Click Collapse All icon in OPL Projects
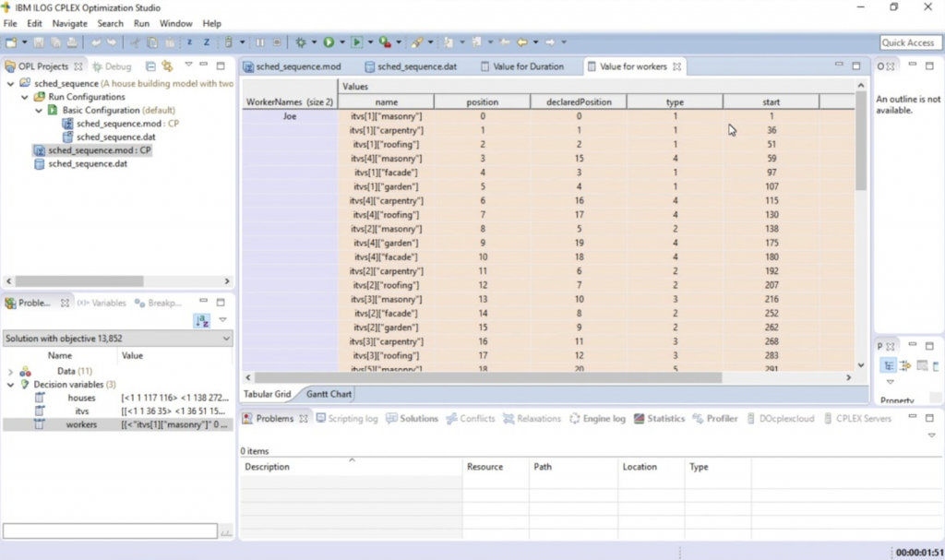 coord(150,66)
